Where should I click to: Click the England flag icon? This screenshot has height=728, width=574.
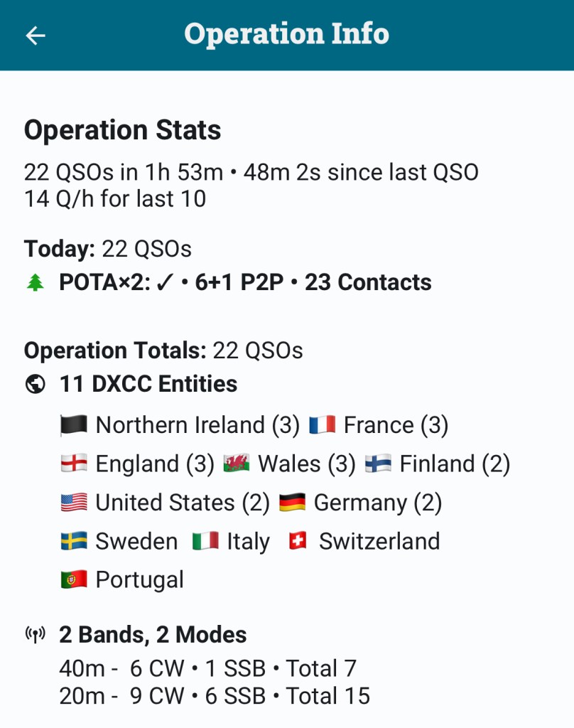click(74, 464)
